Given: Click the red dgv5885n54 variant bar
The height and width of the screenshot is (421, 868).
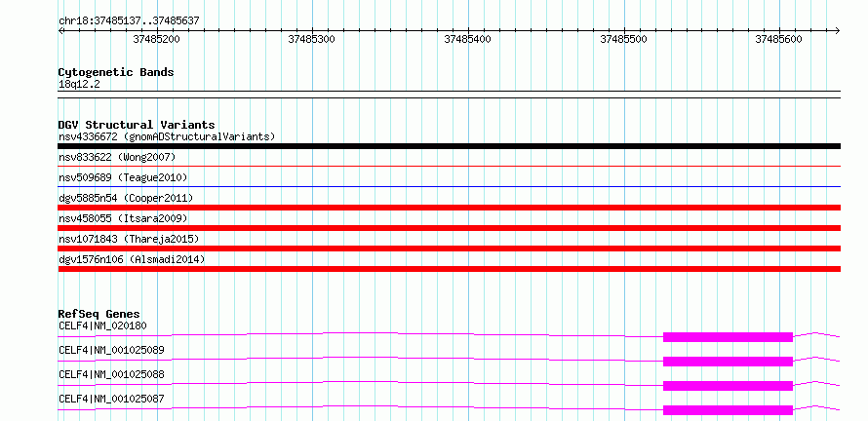Looking at the screenshot, I should click(449, 208).
